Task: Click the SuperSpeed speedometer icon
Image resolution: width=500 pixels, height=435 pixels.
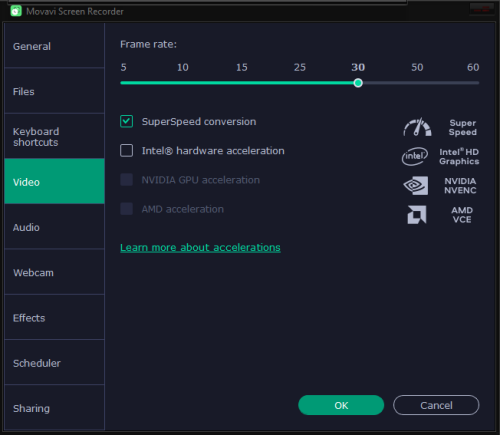Action: tap(417, 127)
